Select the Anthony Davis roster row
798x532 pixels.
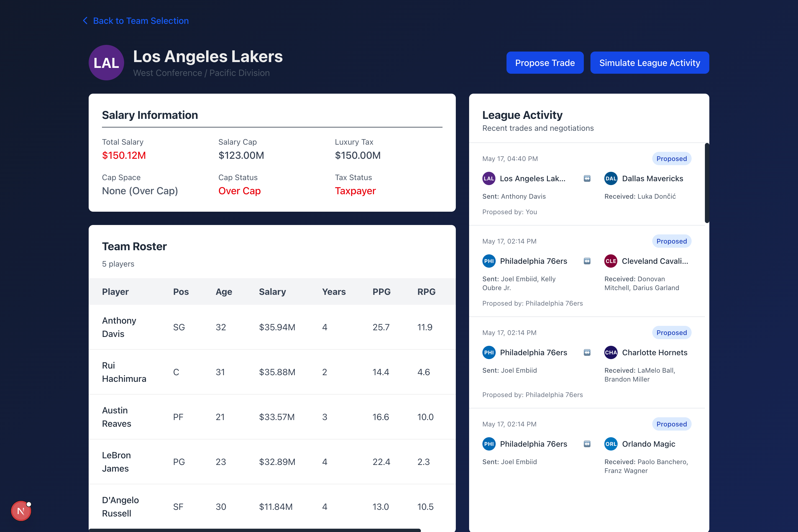(272, 327)
